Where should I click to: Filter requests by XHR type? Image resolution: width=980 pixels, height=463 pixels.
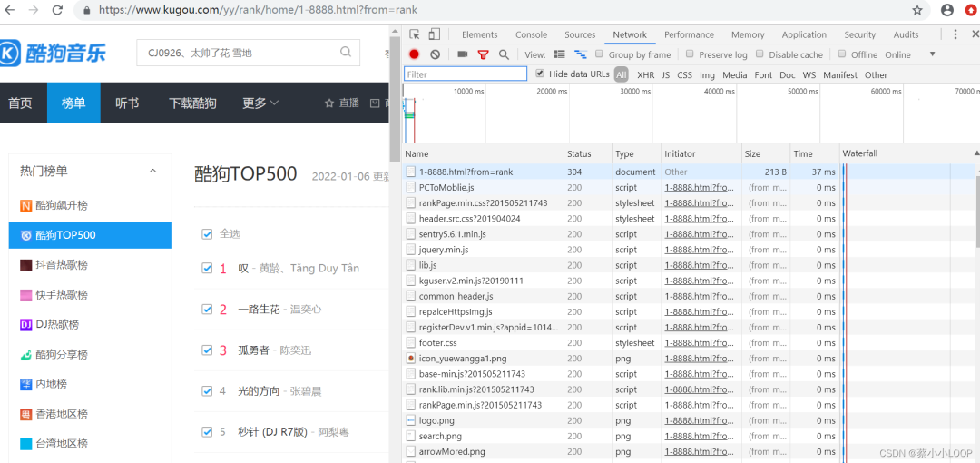[646, 74]
